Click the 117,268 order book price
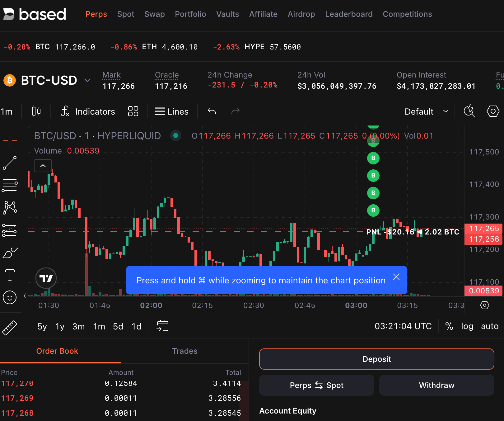The width and height of the screenshot is (504, 421). pyautogui.click(x=17, y=413)
